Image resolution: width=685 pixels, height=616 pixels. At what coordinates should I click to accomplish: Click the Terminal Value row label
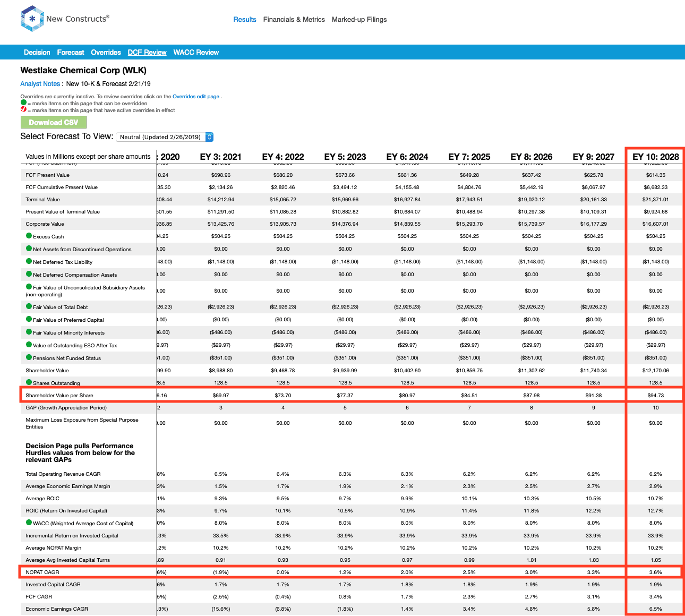(x=42, y=200)
